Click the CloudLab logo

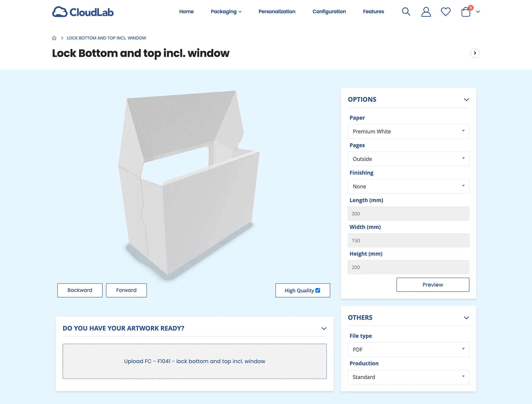point(83,12)
